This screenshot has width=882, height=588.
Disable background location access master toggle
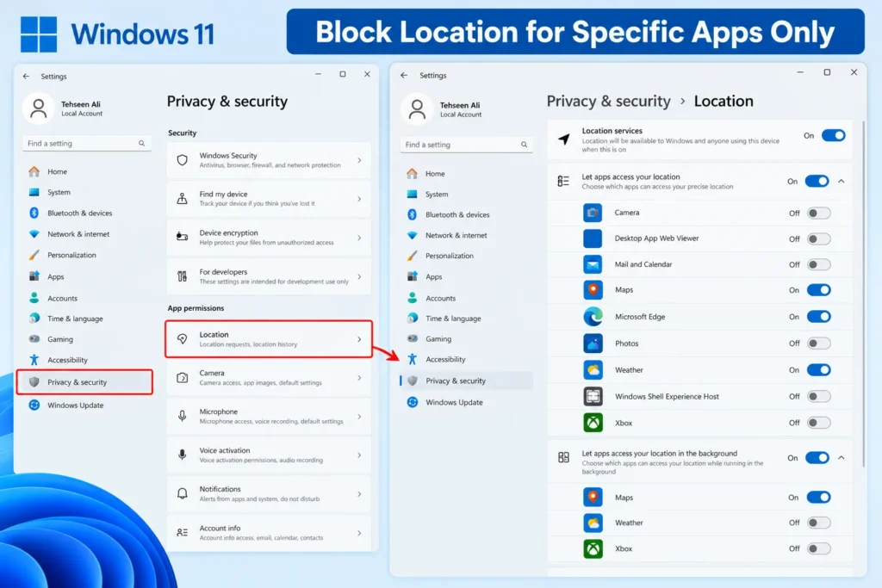(817, 458)
